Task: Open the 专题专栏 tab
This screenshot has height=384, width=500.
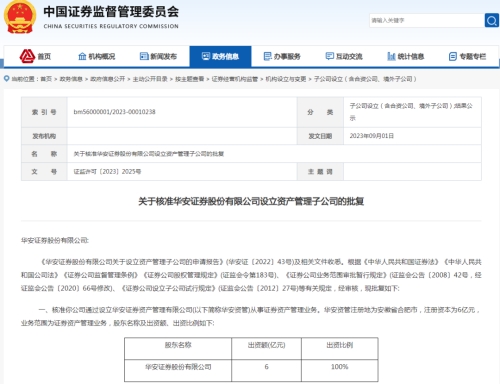Action: [467, 56]
